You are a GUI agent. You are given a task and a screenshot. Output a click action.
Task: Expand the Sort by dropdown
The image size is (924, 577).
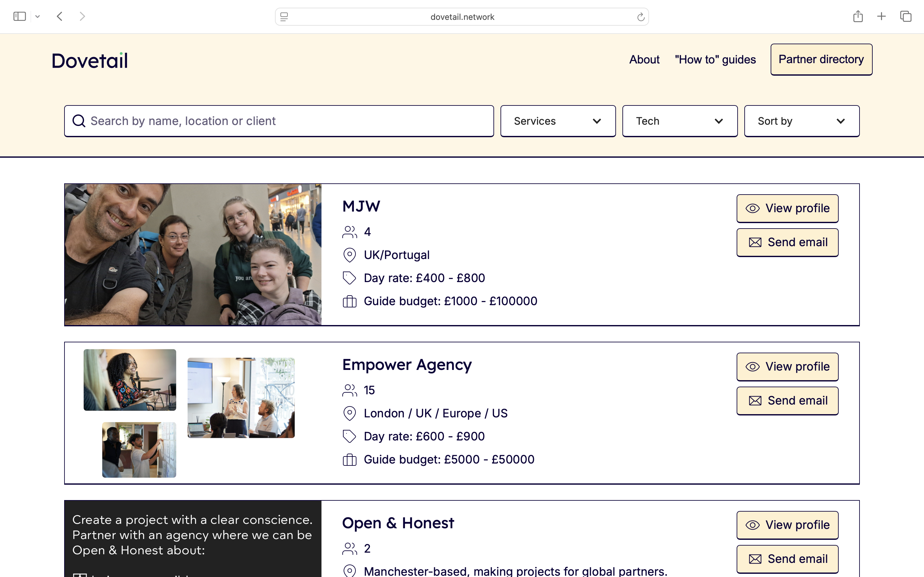[x=801, y=121]
